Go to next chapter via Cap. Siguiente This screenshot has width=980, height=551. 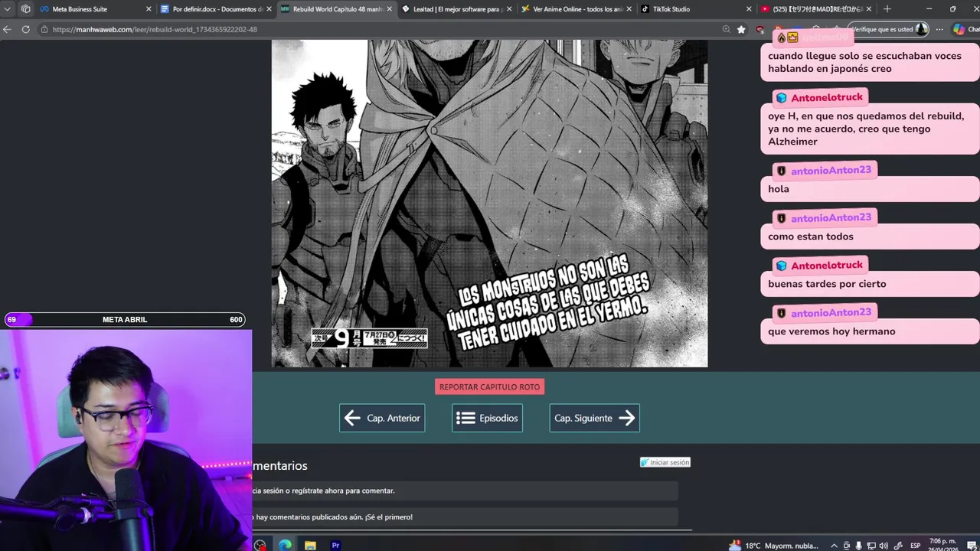point(594,418)
